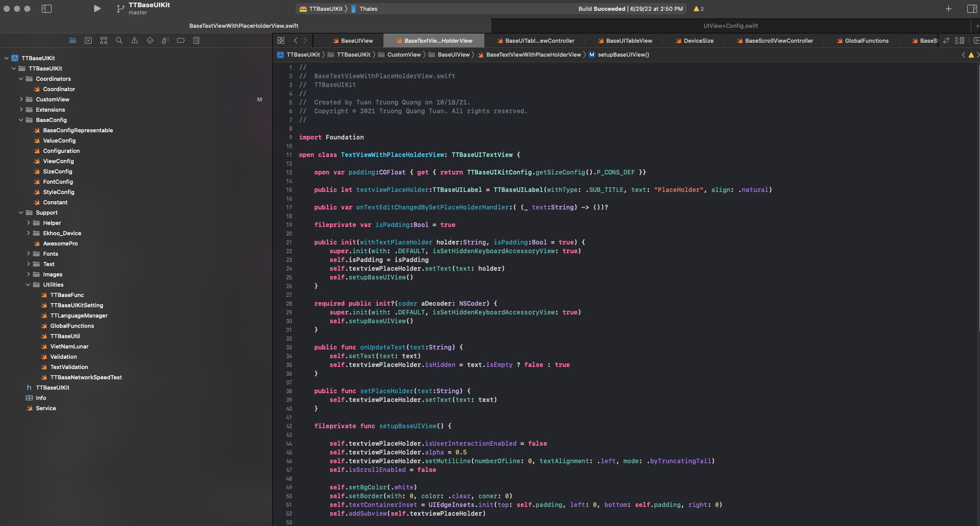980x526 pixels.
Task: Expand the Images folder
Action: point(28,274)
